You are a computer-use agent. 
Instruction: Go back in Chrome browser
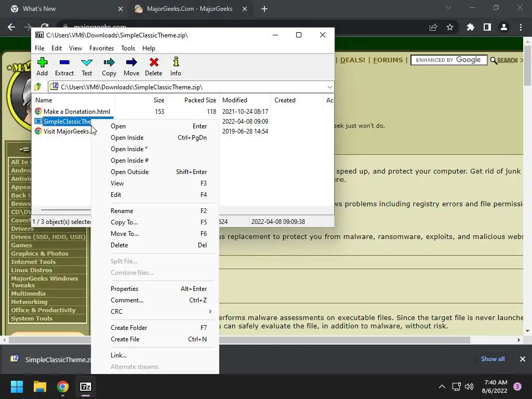(11, 27)
